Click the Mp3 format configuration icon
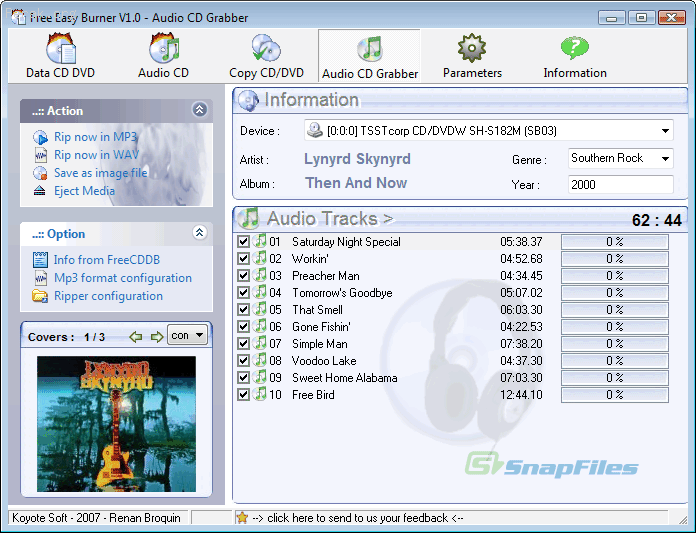Viewport: 696px width, 533px height. pyautogui.click(x=40, y=278)
